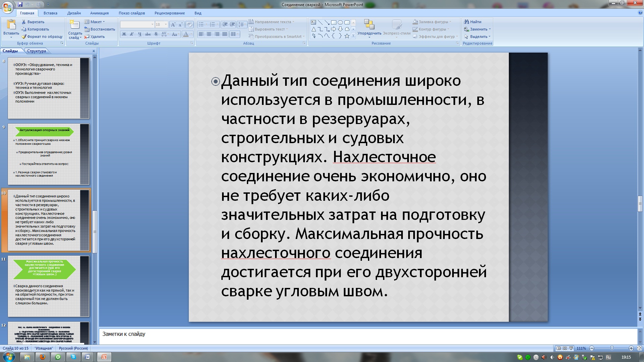This screenshot has width=644, height=362.
Task: Activate Format Painter (Формат по образцу)
Action: pyautogui.click(x=42, y=37)
